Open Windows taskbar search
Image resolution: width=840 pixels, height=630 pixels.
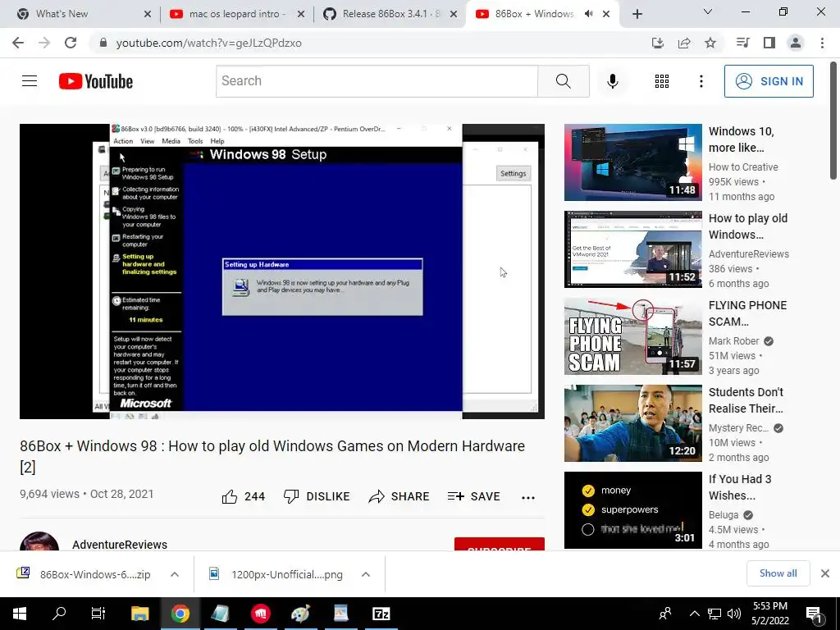(59, 614)
